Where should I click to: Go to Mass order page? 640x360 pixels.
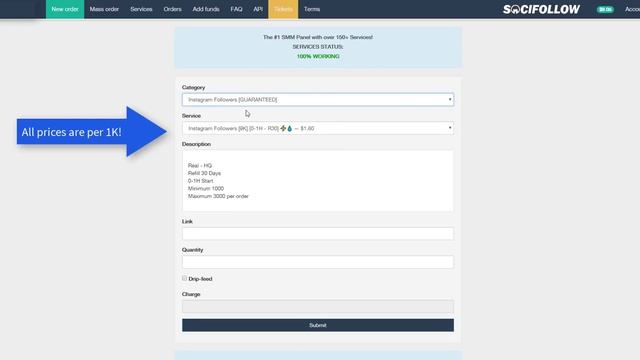click(x=104, y=9)
